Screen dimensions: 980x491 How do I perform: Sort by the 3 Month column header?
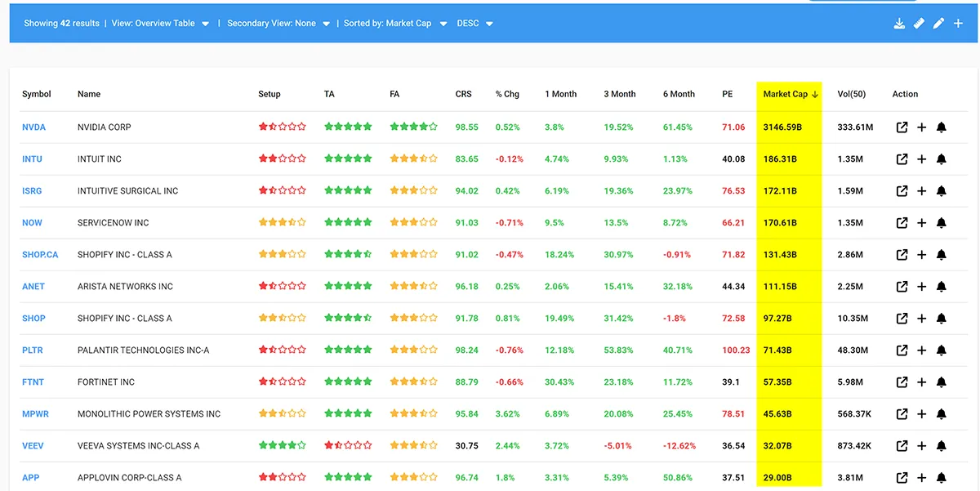click(620, 94)
